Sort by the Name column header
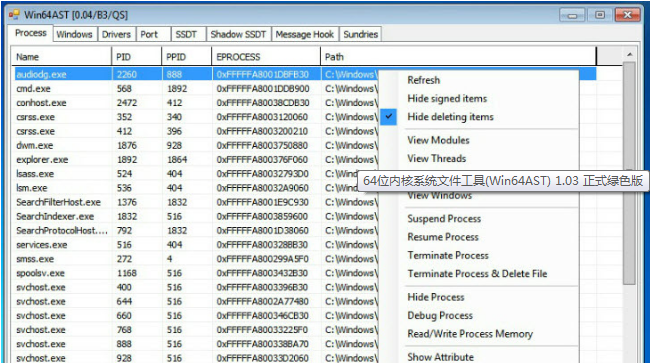Screen dimensions: 650x363 pyautogui.click(x=62, y=57)
